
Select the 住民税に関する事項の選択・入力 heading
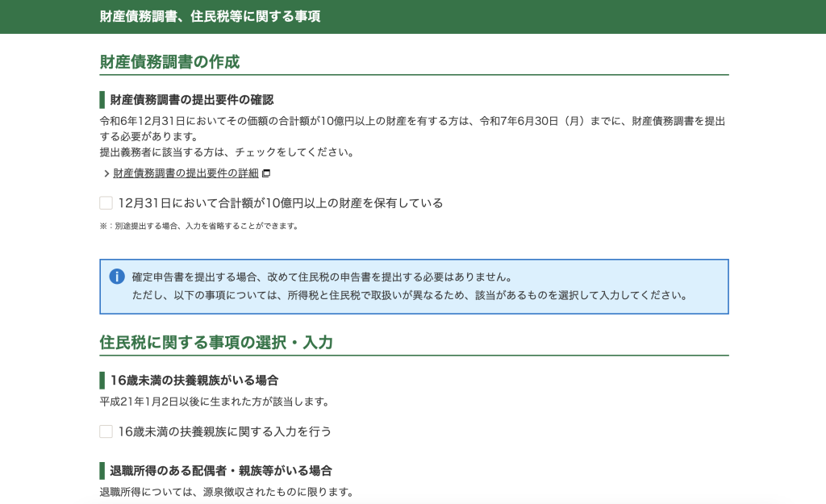[x=215, y=343]
